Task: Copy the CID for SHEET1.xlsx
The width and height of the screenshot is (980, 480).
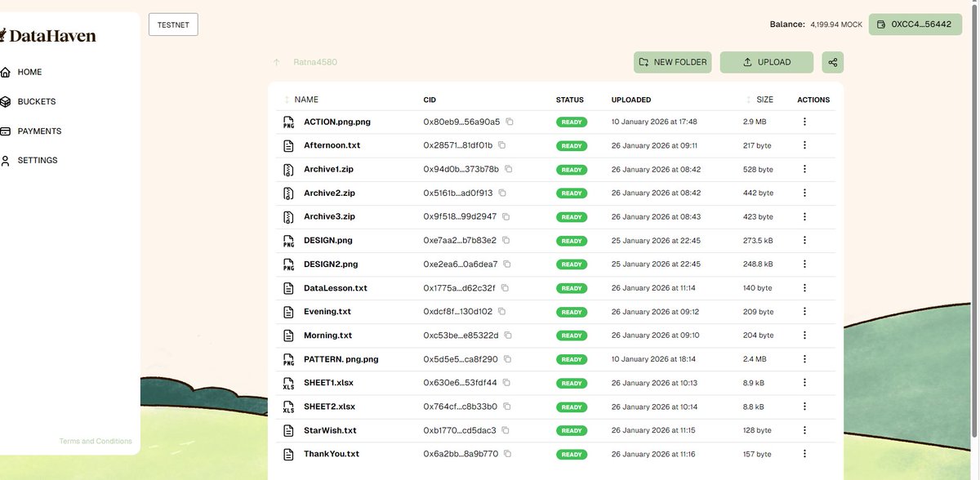Action: [506, 383]
